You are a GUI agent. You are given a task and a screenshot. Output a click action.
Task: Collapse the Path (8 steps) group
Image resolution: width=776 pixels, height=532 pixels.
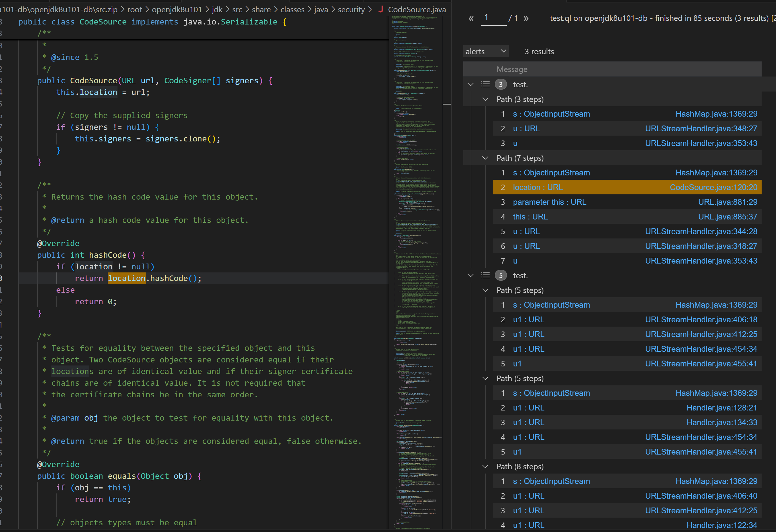(485, 466)
